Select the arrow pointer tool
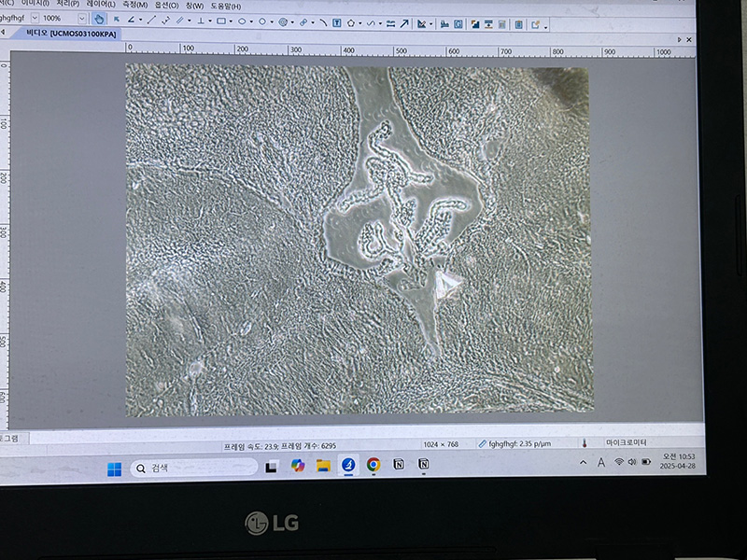747x560 pixels. pyautogui.click(x=116, y=19)
